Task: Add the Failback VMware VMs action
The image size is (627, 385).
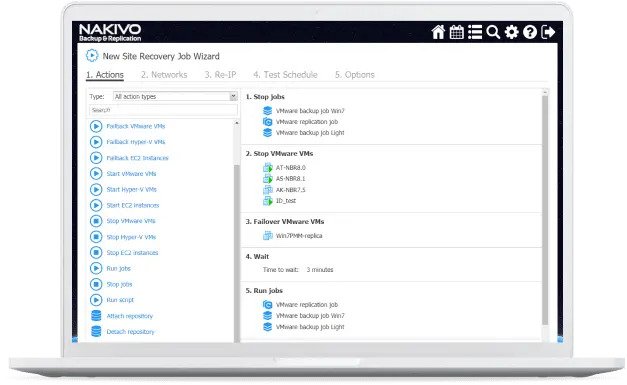Action: coord(136,126)
